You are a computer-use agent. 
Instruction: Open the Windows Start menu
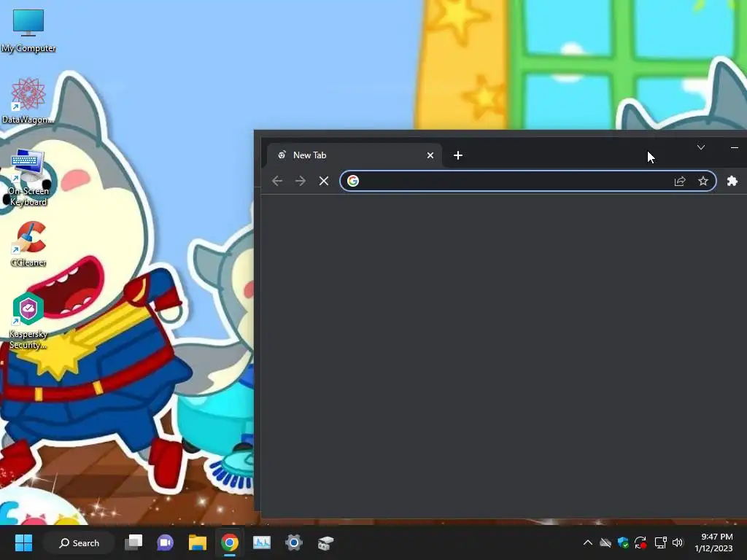(23, 542)
